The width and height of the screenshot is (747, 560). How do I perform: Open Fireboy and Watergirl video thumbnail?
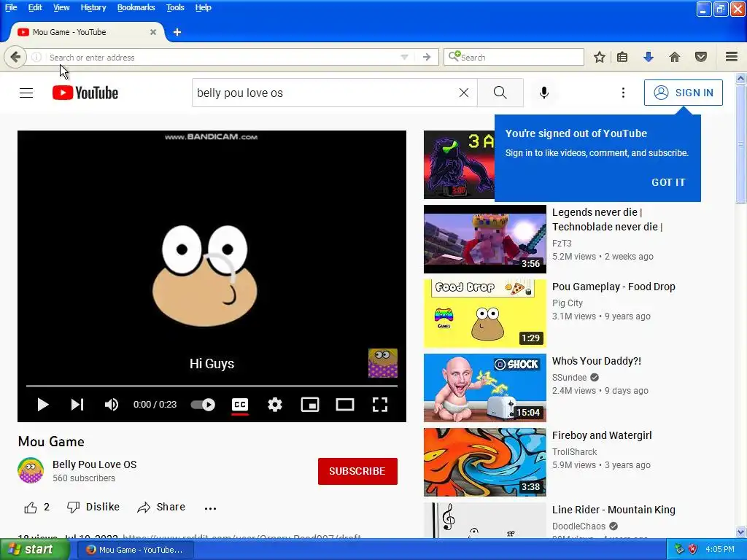(x=485, y=462)
